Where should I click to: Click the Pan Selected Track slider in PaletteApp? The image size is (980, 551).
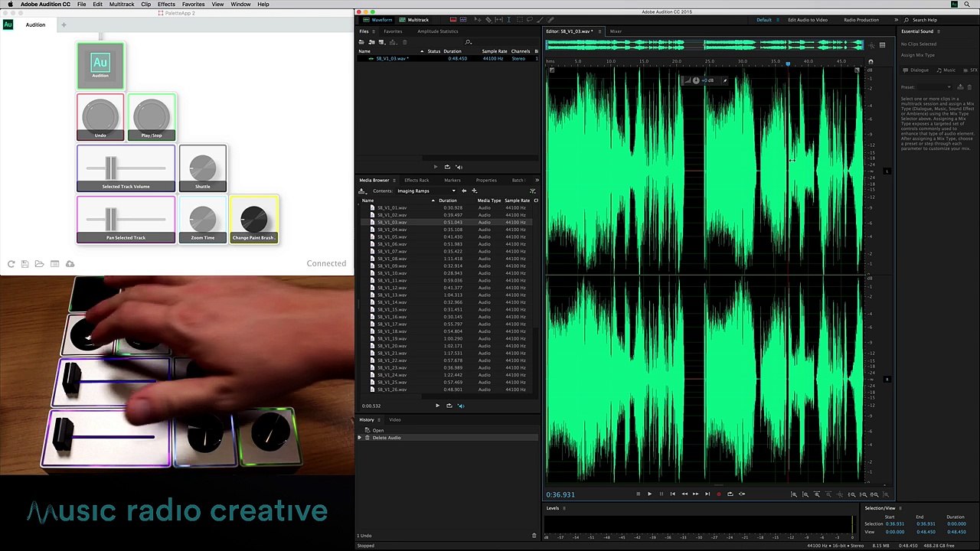126,220
